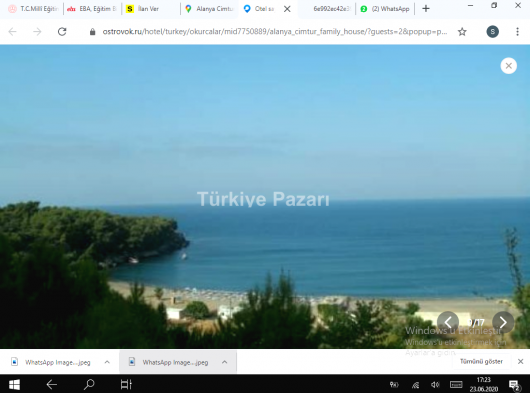
Task: Expand options for second WhatsApp Image download
Action: tap(224, 362)
